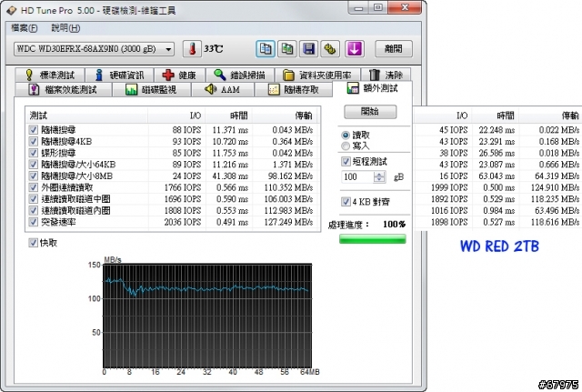Click the left list's 時間 column header
The width and height of the screenshot is (582, 392).
pyautogui.click(x=228, y=116)
